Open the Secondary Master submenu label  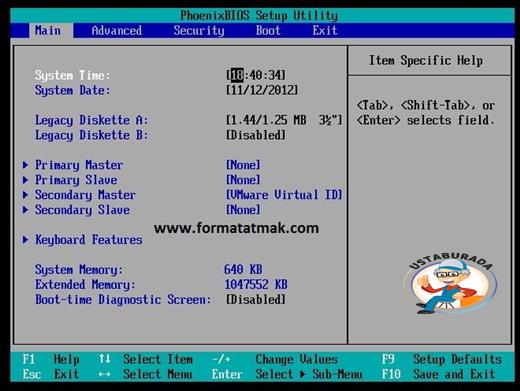click(85, 195)
